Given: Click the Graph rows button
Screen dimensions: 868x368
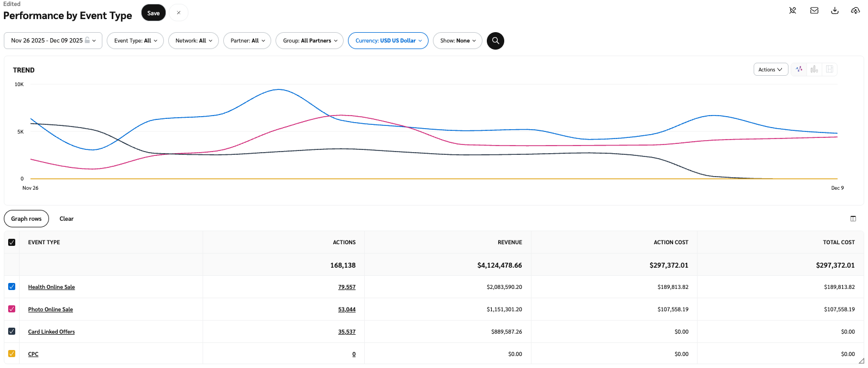Looking at the screenshot, I should 26,219.
